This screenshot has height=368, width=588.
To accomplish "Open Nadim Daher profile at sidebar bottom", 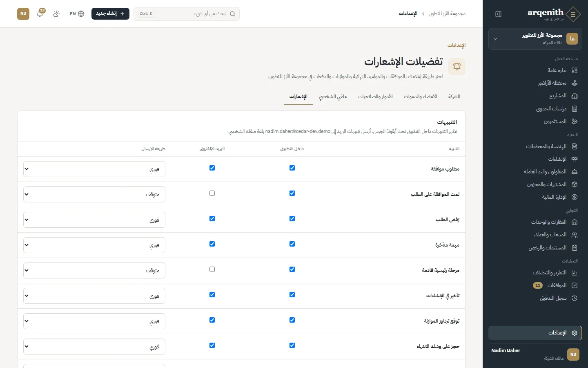I will point(535,354).
